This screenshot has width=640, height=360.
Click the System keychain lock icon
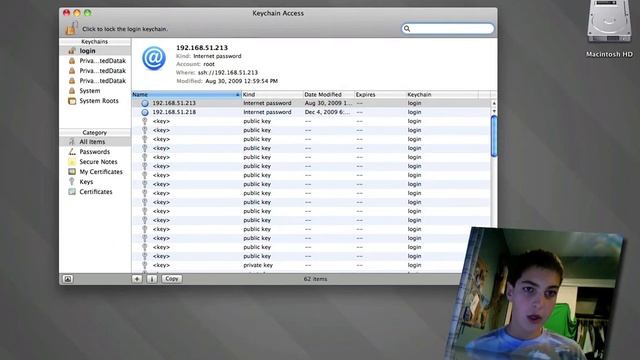(x=72, y=91)
